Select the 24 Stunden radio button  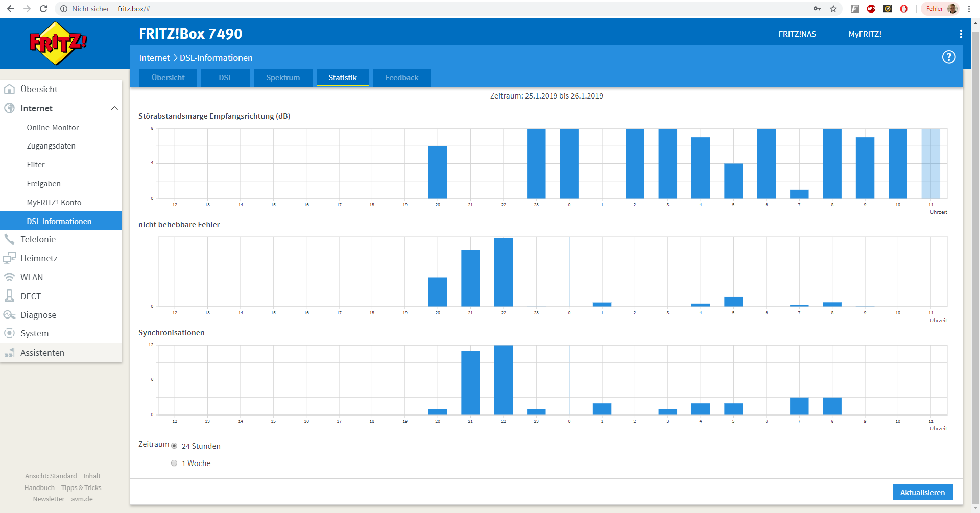pos(174,446)
